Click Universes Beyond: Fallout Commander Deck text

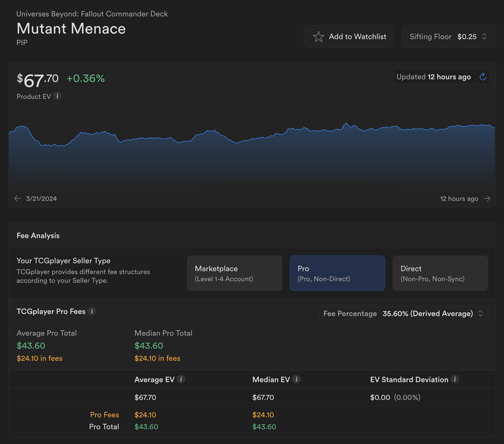(x=92, y=14)
